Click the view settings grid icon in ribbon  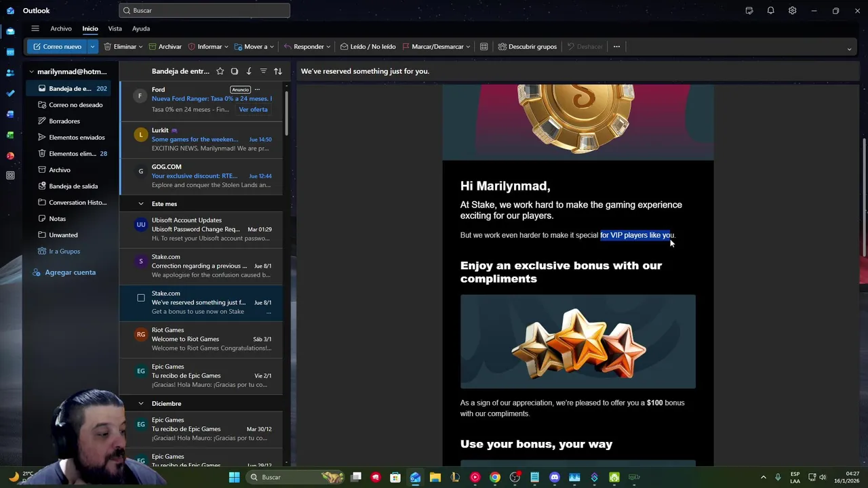[484, 47]
